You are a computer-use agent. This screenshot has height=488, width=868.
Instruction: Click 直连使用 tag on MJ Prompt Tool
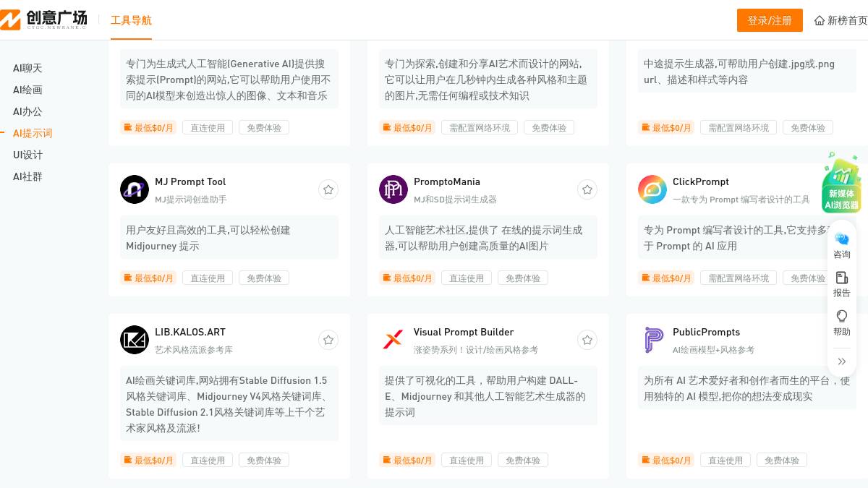click(208, 278)
